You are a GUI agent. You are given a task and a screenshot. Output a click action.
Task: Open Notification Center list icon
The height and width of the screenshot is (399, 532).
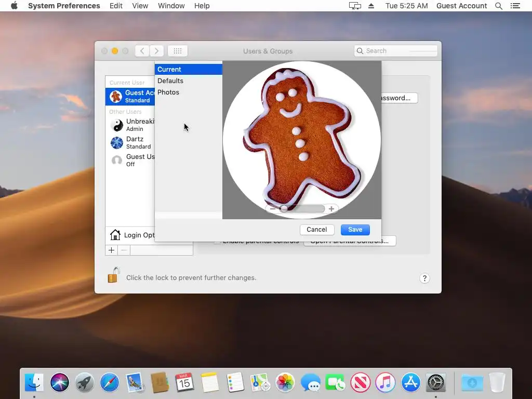coord(515,6)
